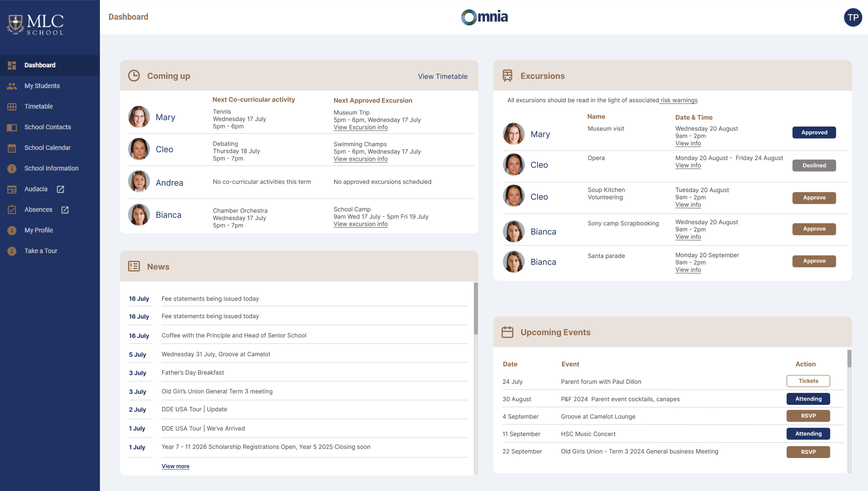The width and height of the screenshot is (868, 491).
Task: RSVP to Old Girls Union meeting
Action: click(x=808, y=452)
